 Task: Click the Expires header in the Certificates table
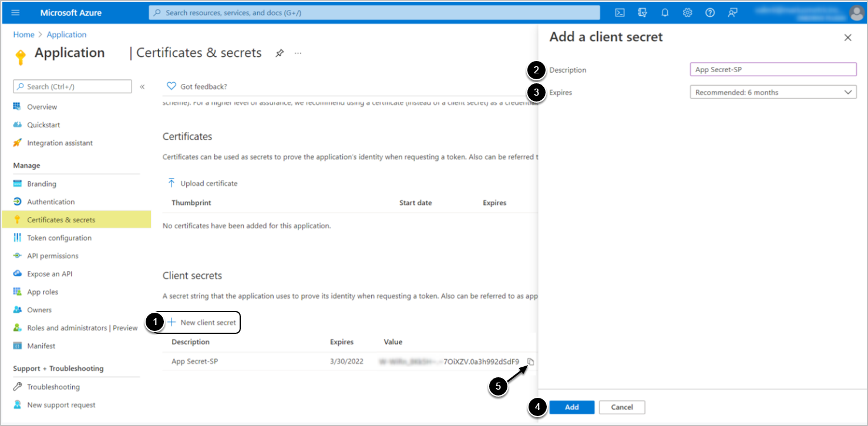coord(494,203)
